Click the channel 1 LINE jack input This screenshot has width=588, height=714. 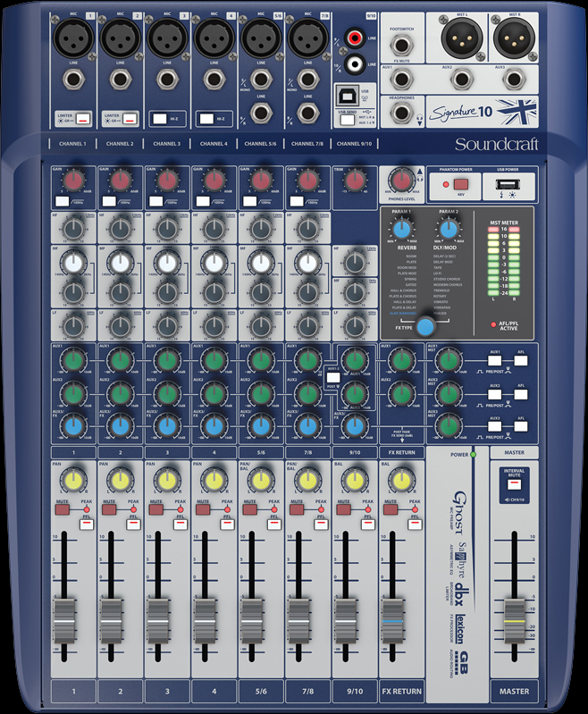pos(73,80)
